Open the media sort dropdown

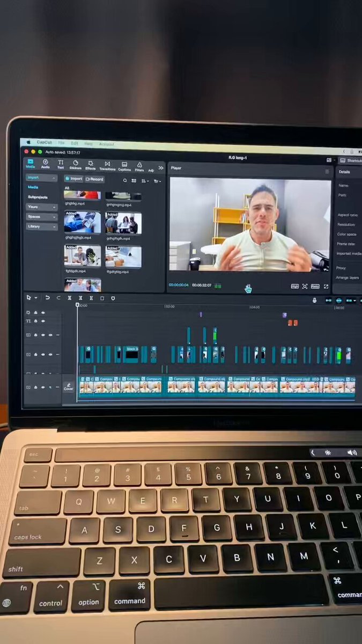144,181
